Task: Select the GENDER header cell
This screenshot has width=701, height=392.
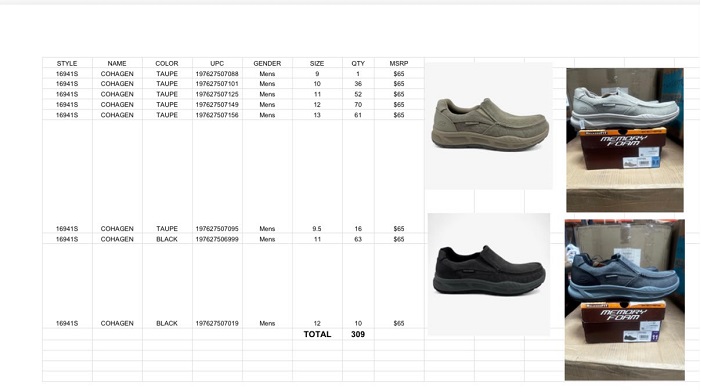Action: coord(267,63)
